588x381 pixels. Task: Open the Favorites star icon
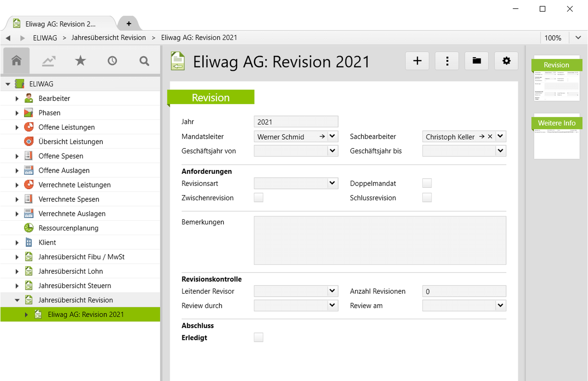[80, 61]
